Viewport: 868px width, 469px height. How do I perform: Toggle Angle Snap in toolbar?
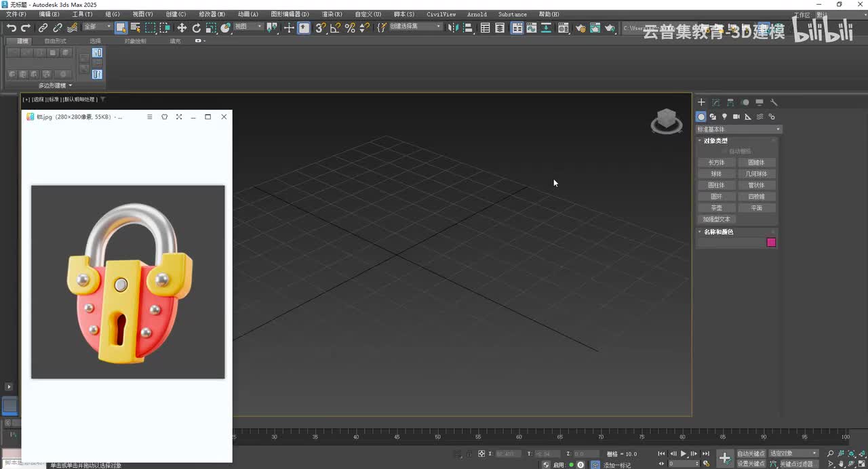click(335, 28)
